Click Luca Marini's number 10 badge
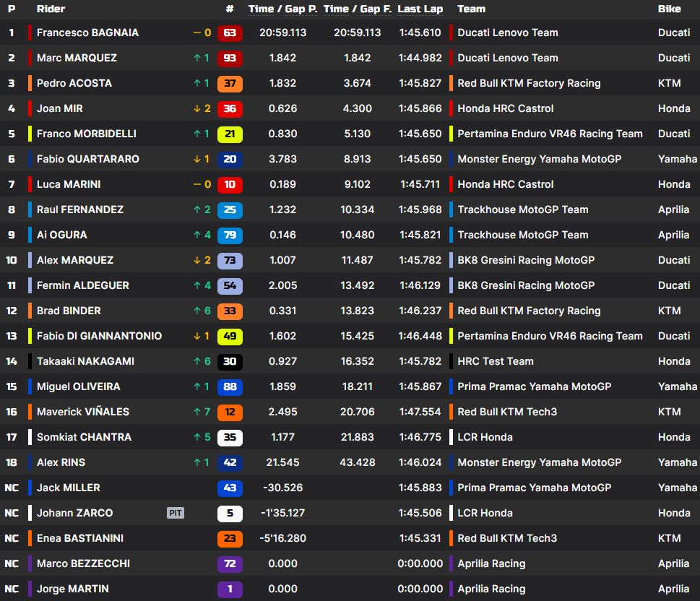 [230, 185]
